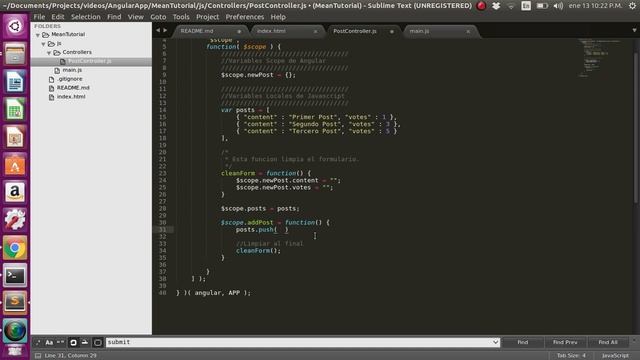Click the Find button
This screenshot has width=640, height=360.
click(522, 342)
